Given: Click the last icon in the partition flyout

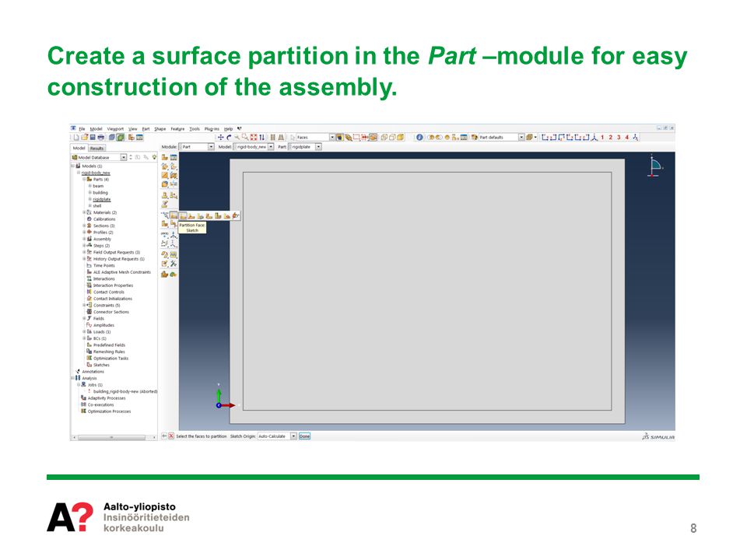Looking at the screenshot, I should 235,215.
